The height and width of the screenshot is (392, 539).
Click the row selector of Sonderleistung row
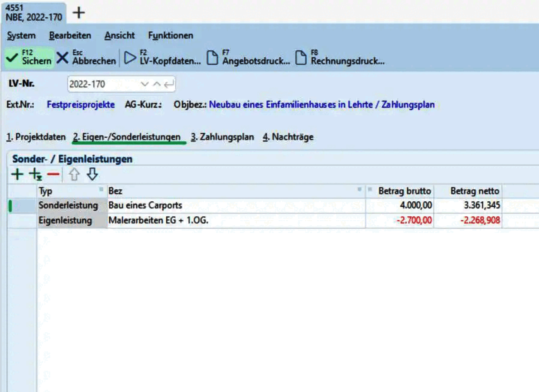click(x=22, y=206)
